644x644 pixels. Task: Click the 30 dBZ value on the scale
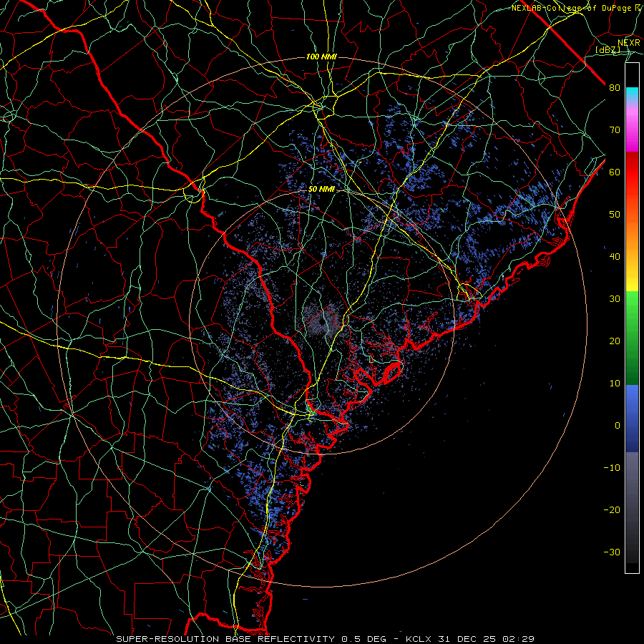pos(615,299)
